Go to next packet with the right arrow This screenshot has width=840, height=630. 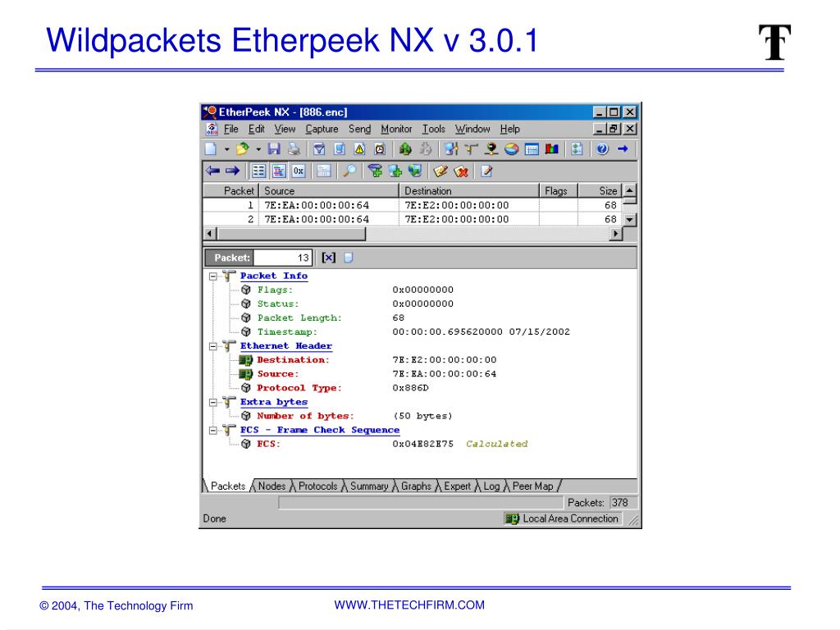click(x=232, y=171)
